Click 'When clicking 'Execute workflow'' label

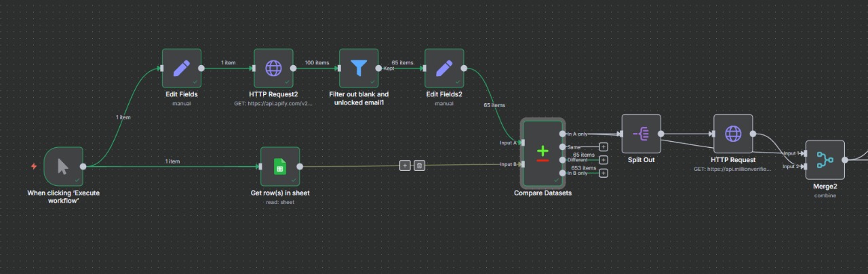[63, 197]
